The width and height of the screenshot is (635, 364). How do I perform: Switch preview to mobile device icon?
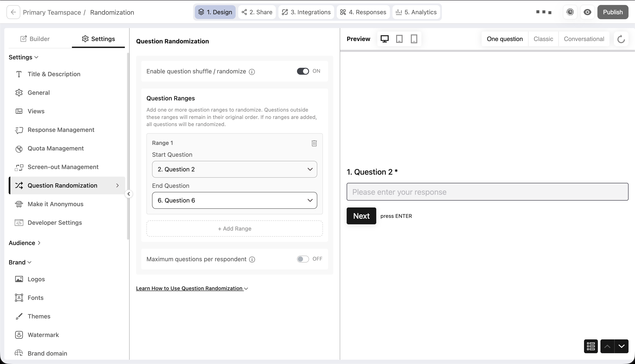[414, 39]
